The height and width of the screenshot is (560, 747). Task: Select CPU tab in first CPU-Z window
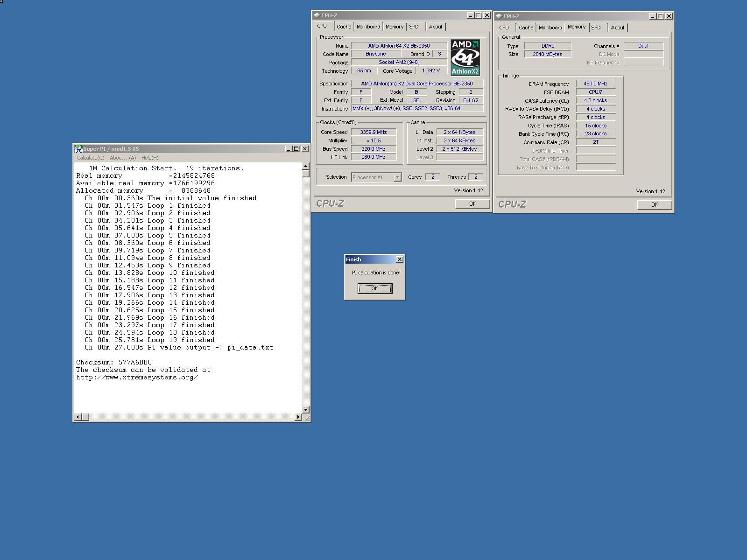[322, 26]
